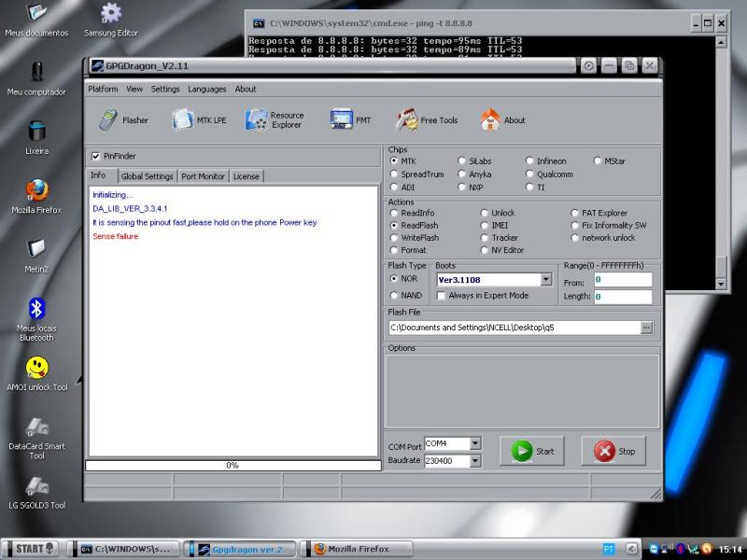The height and width of the screenshot is (560, 747).
Task: Select LG SGOLD3 Tool icon
Action: 36,492
